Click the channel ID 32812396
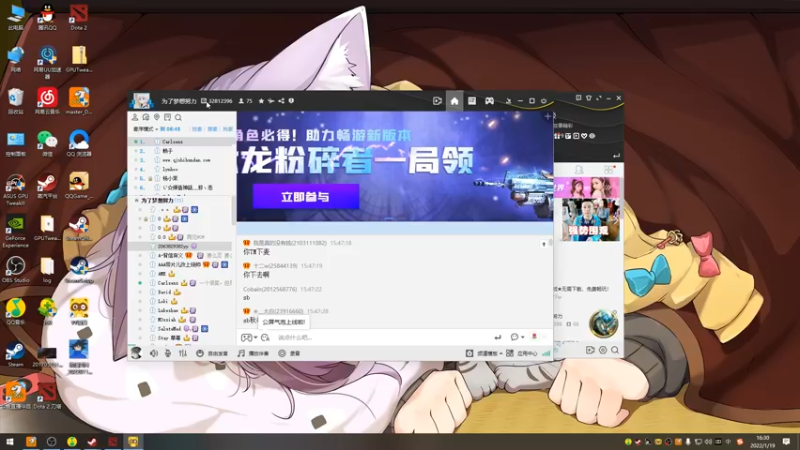The image size is (800, 450). (x=220, y=101)
